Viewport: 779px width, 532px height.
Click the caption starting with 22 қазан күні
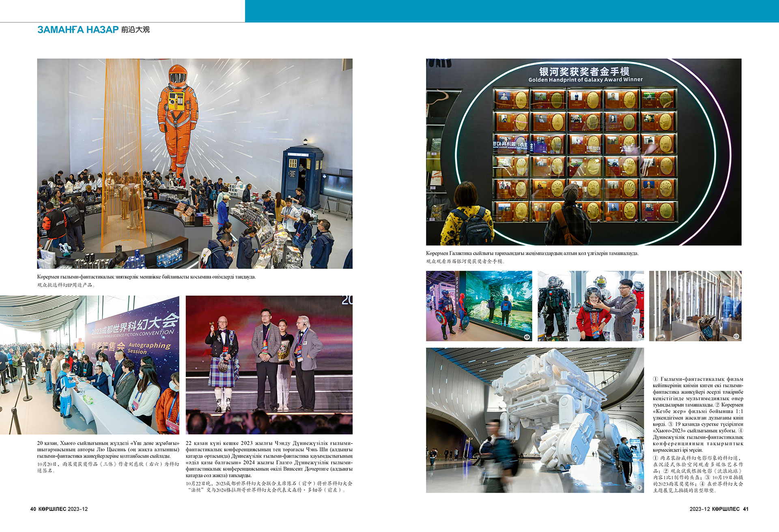(269, 459)
